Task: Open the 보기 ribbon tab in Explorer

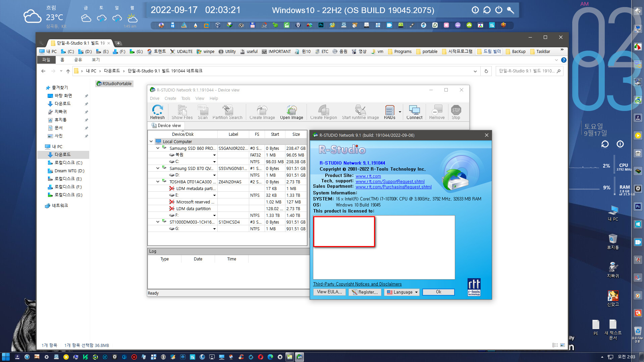Action: pos(96,60)
